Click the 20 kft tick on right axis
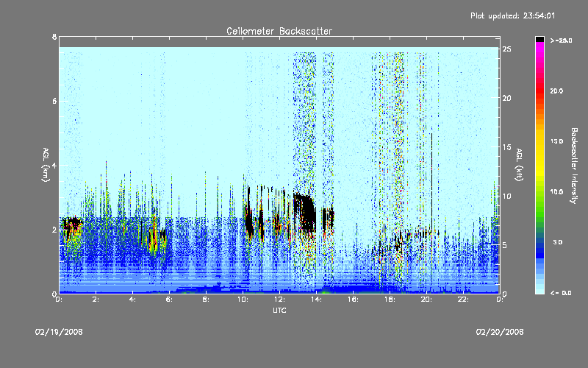The height and width of the screenshot is (368, 588). click(506, 98)
